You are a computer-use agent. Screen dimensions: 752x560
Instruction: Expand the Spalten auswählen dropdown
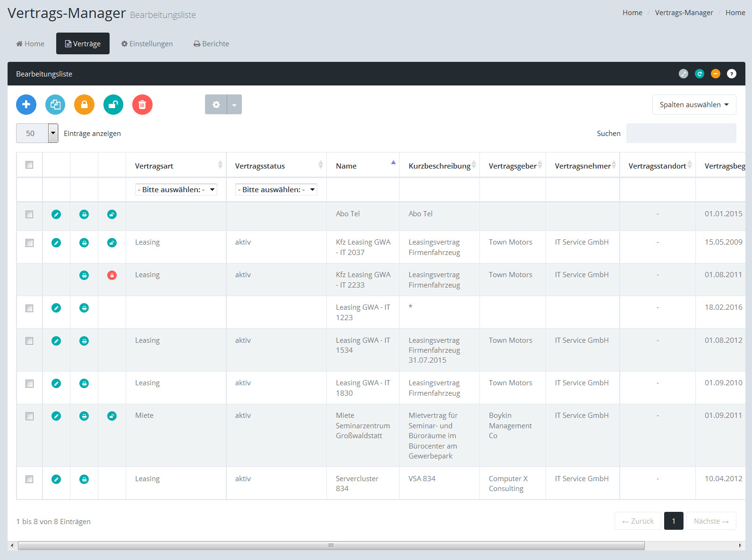pos(693,104)
